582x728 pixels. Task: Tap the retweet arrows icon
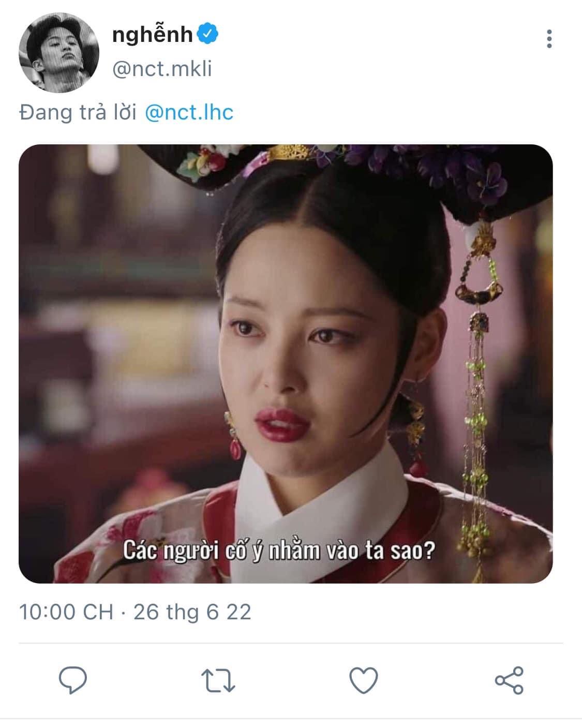point(218,680)
